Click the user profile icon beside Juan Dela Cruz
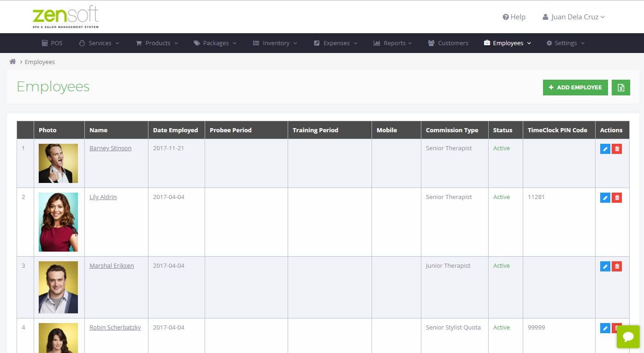This screenshot has width=644, height=353. tap(545, 17)
